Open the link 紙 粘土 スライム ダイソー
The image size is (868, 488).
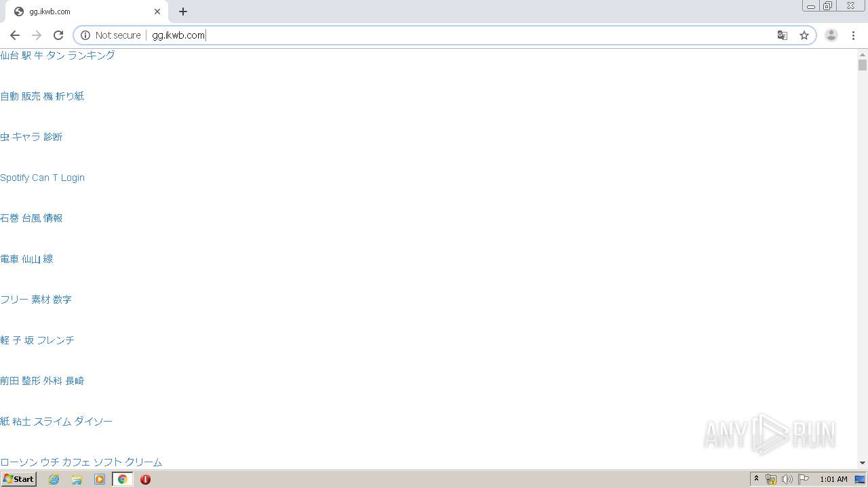click(56, 422)
